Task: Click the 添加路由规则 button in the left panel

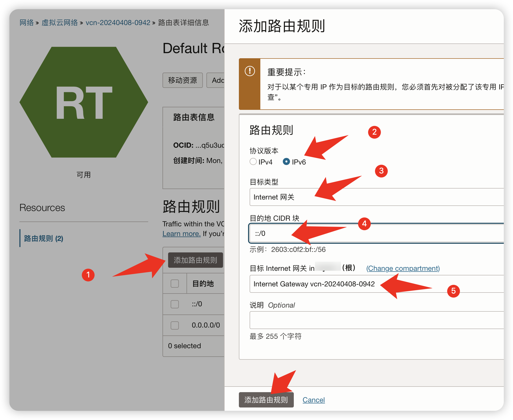Action: [195, 260]
